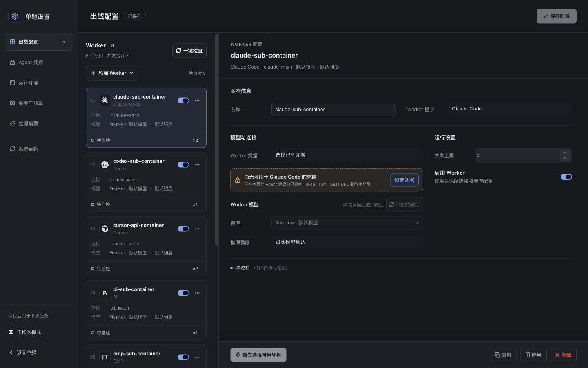Toggle the pi-sub-container worker switch
The width and height of the screenshot is (588, 368).
(183, 293)
